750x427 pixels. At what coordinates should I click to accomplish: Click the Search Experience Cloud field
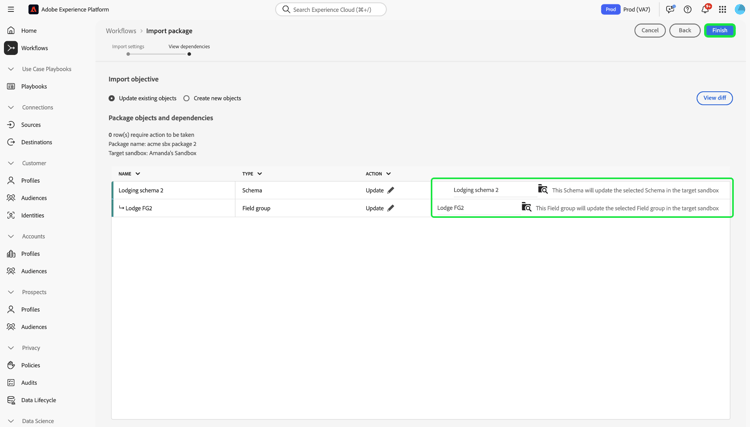click(331, 9)
